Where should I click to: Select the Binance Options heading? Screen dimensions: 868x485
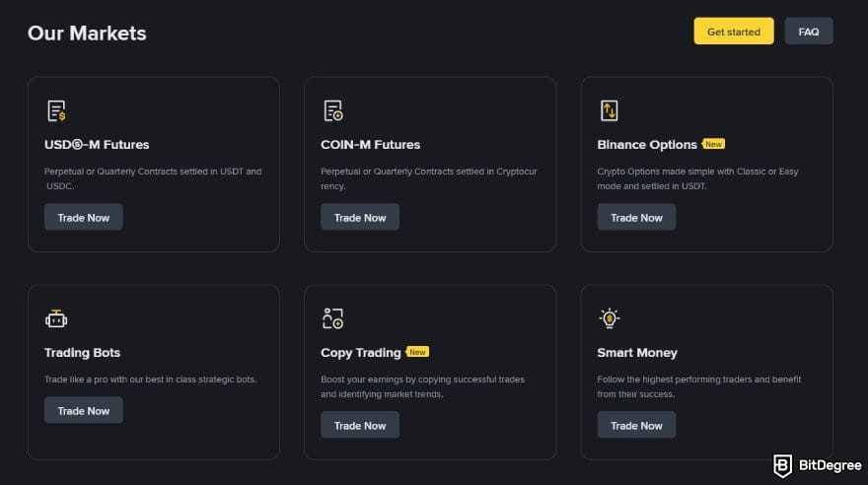pos(647,145)
